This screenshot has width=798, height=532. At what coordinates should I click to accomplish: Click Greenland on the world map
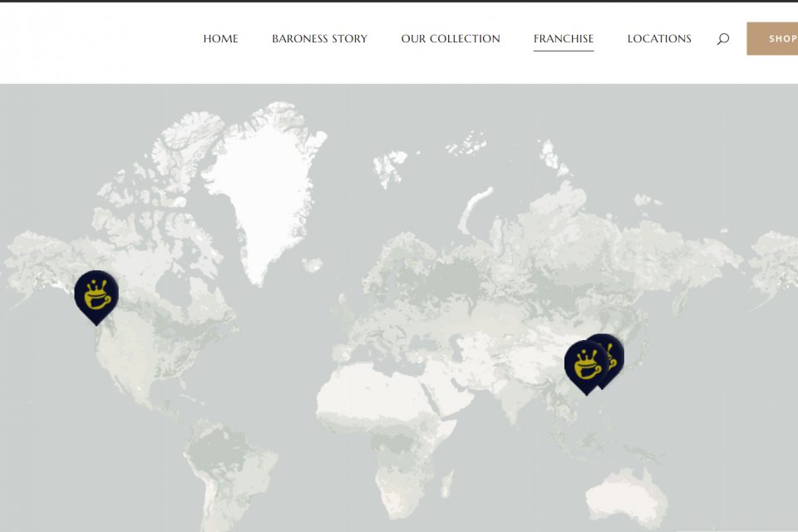pos(262,183)
